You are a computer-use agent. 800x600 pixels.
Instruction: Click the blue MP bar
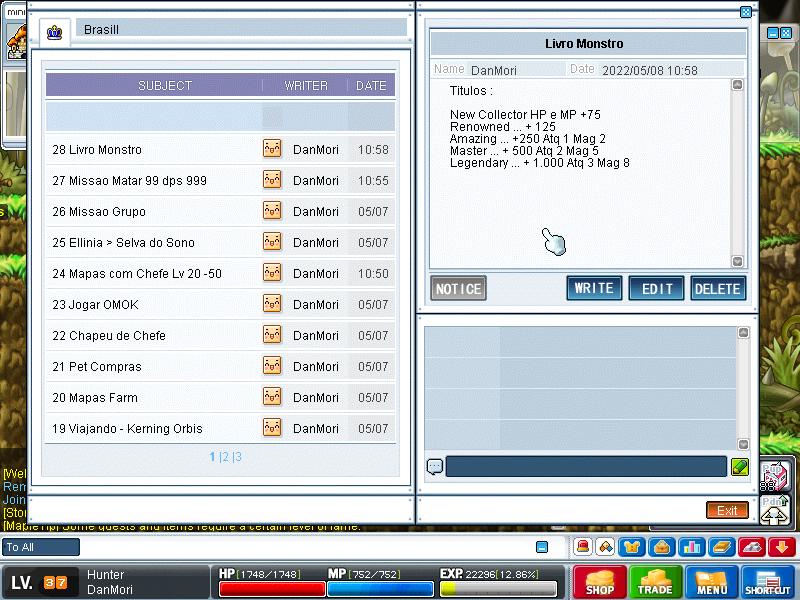[x=380, y=589]
